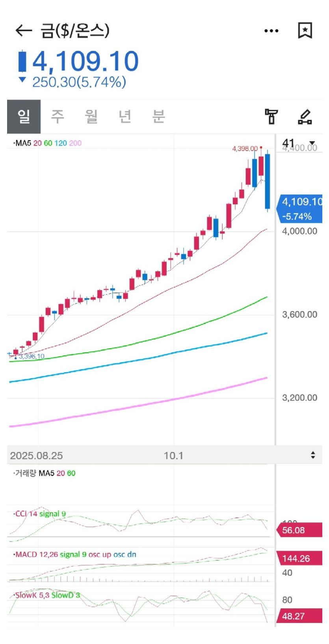
Task: Select the minute (분) chart tab
Action: [x=158, y=117]
